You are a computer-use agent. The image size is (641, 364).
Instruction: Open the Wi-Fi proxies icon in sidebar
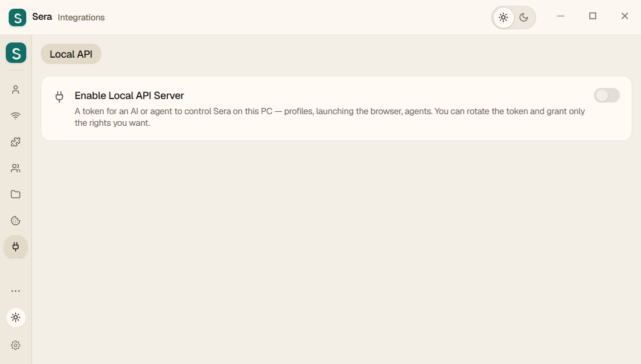point(16,116)
